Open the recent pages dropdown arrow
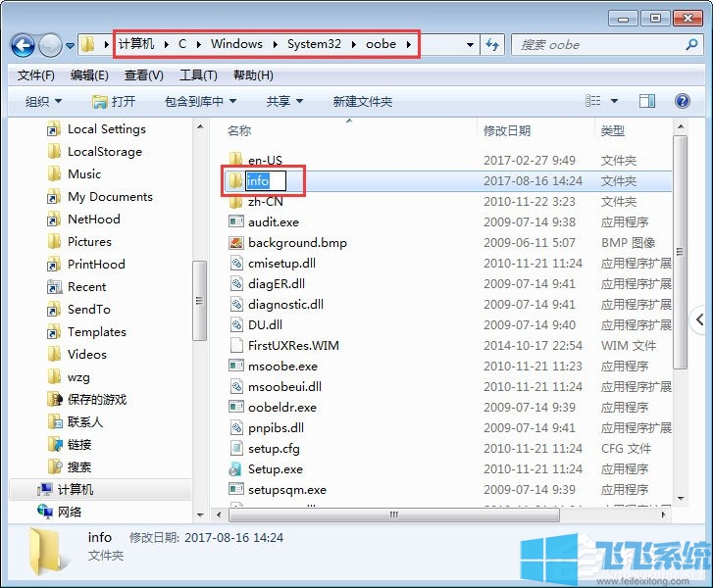The height and width of the screenshot is (588, 713). click(70, 45)
